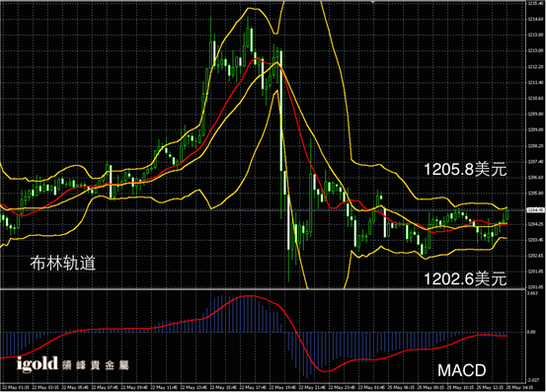Click the 22 May 13:45 time label

click(x=195, y=387)
